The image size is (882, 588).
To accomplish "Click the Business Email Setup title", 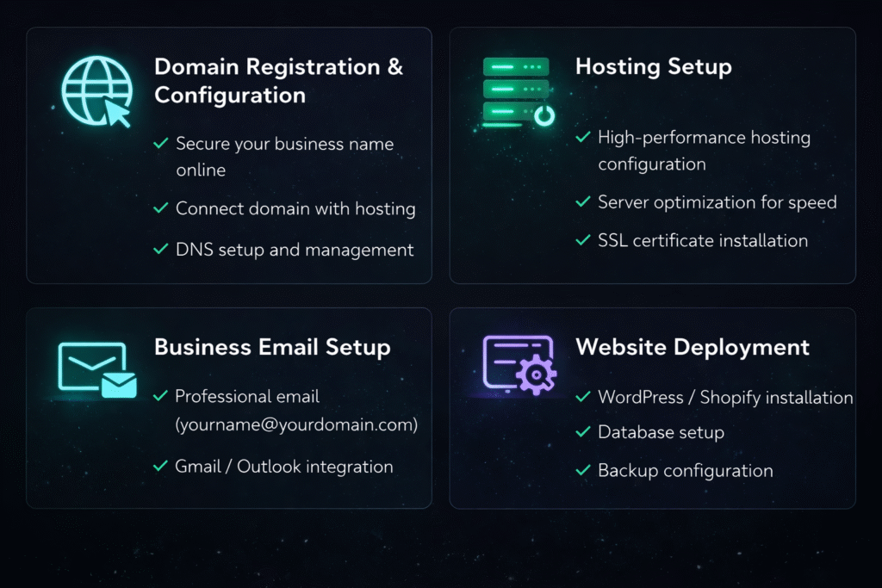I will point(272,347).
